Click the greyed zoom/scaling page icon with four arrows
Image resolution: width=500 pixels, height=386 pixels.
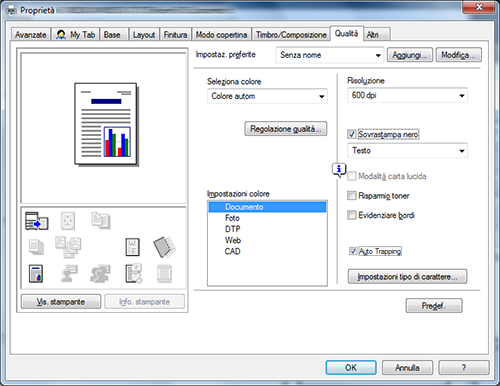click(68, 221)
